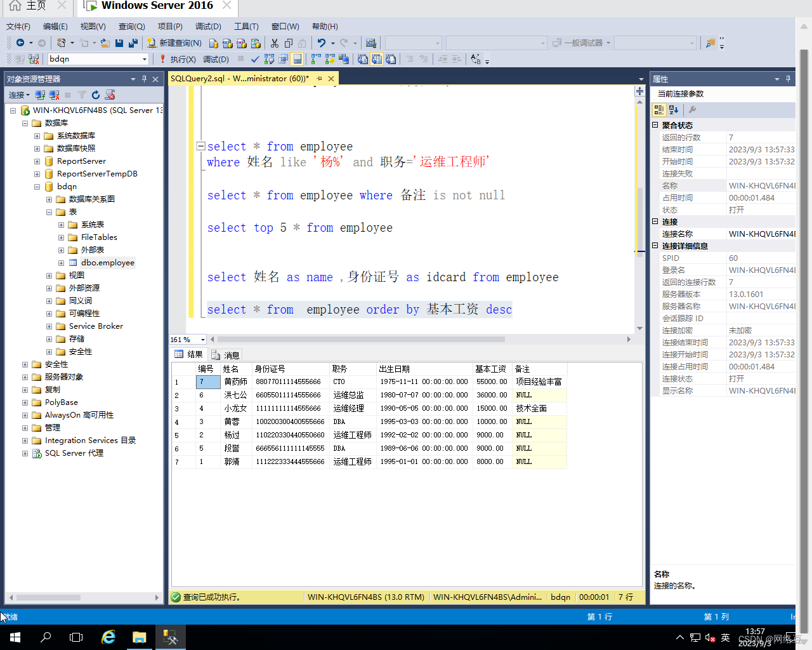Screen dimensions: 812x650
Task: Click Disconnect icon in Object Explorer
Action: click(54, 95)
